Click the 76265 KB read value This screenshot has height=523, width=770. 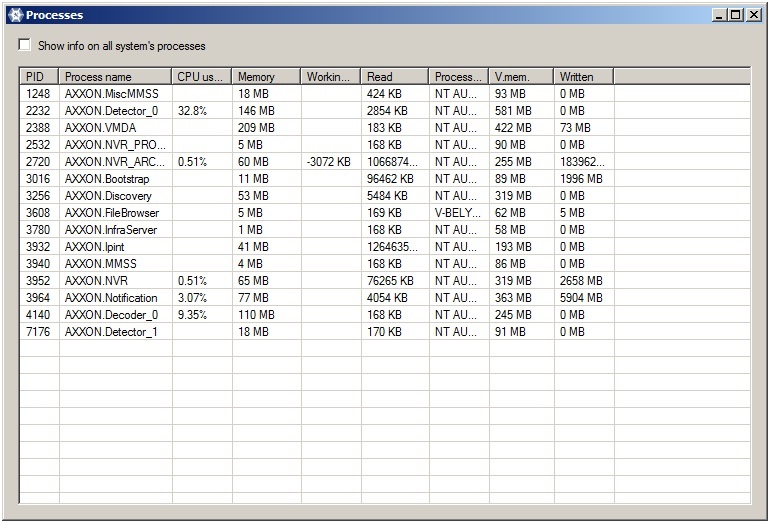pyautogui.click(x=390, y=281)
